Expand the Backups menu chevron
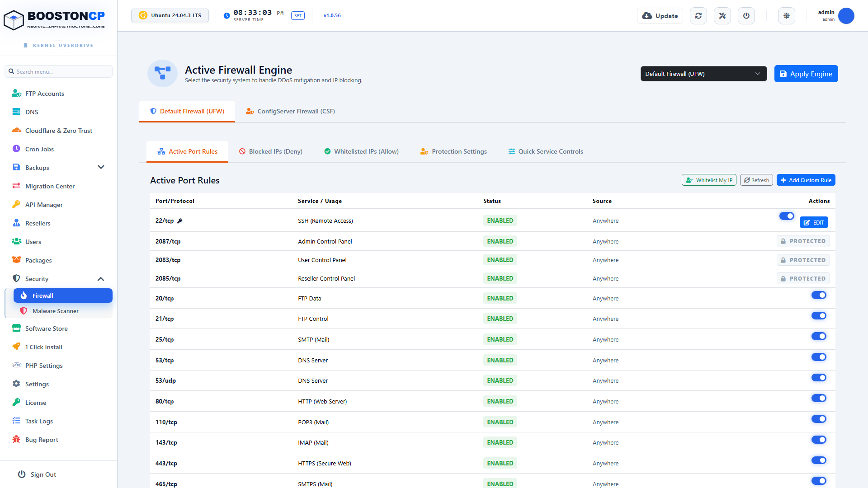Viewport: 868px width, 488px height. [101, 167]
